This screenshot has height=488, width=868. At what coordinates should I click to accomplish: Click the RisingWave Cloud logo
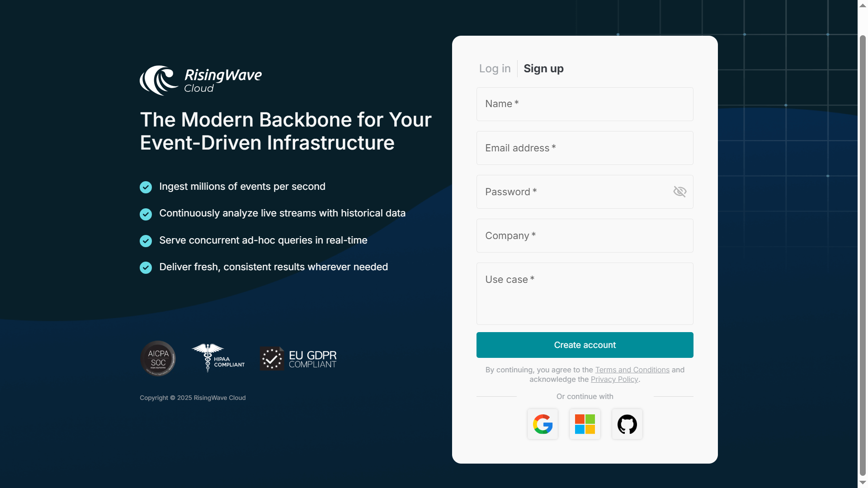pos(201,80)
